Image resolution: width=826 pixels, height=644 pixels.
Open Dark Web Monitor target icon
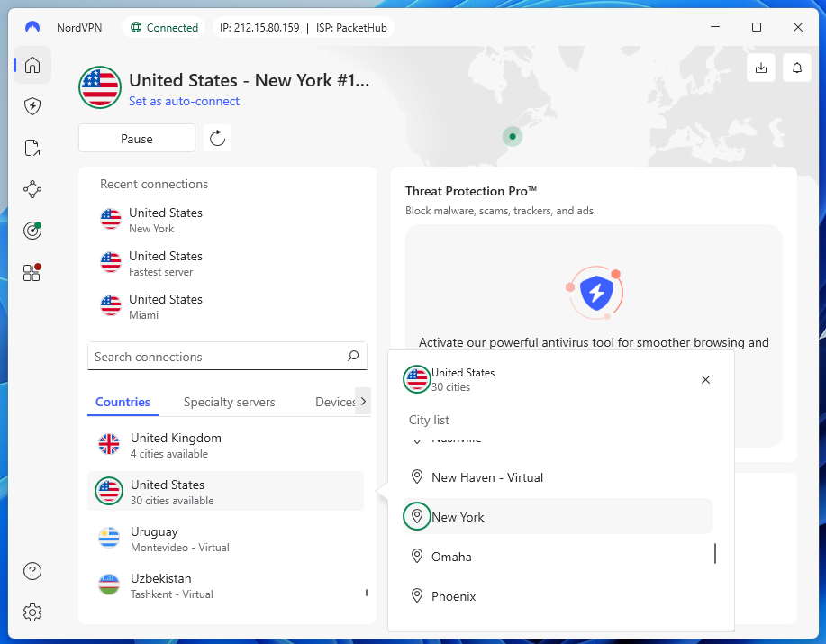pos(32,231)
